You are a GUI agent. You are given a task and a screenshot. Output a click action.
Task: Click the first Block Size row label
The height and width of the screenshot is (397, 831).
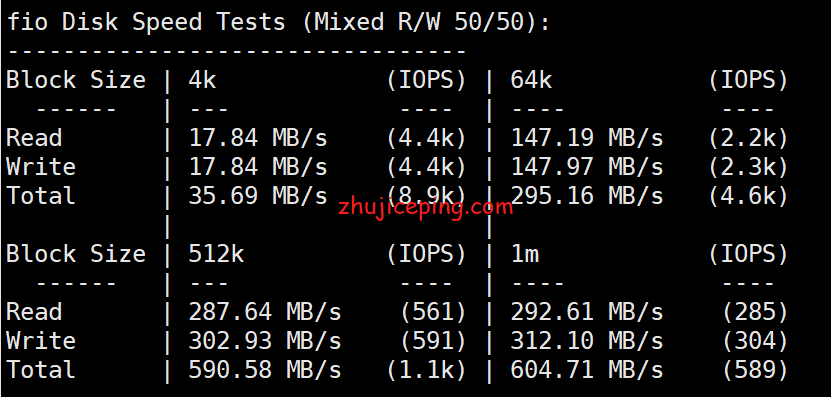point(76,80)
